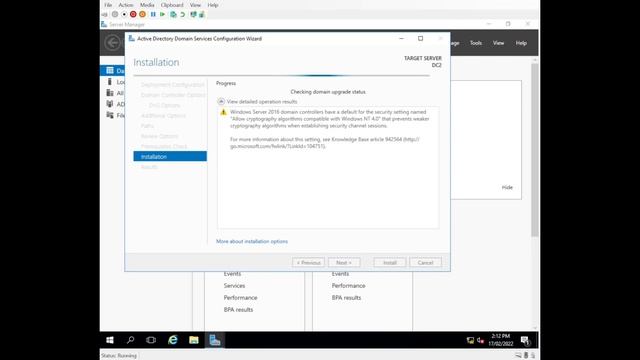The image size is (640, 360).
Task: Click Server Manager taskbar icon
Action: tap(215, 340)
